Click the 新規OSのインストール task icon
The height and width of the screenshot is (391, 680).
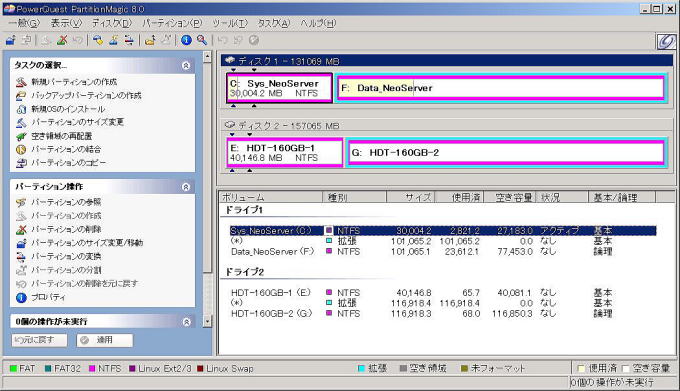(21, 109)
